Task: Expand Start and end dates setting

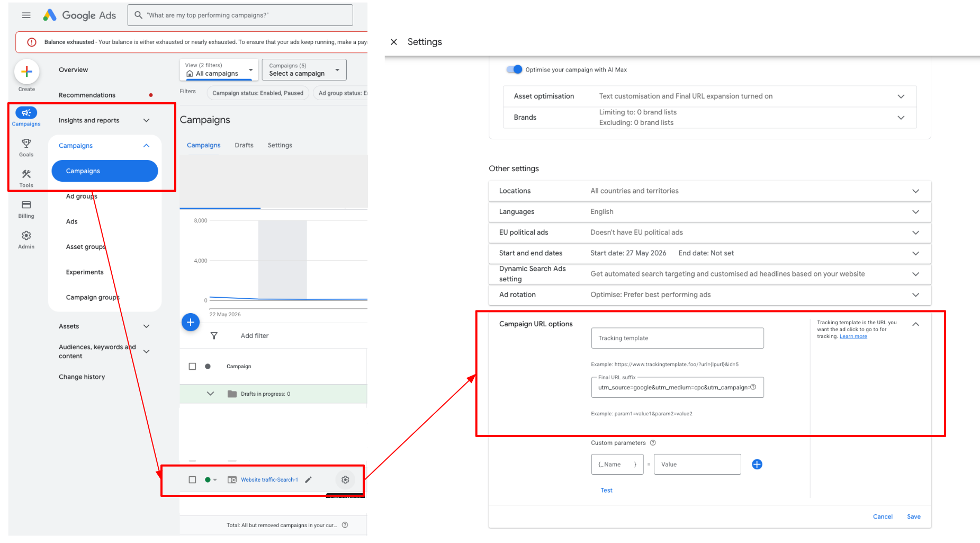Action: click(x=916, y=253)
